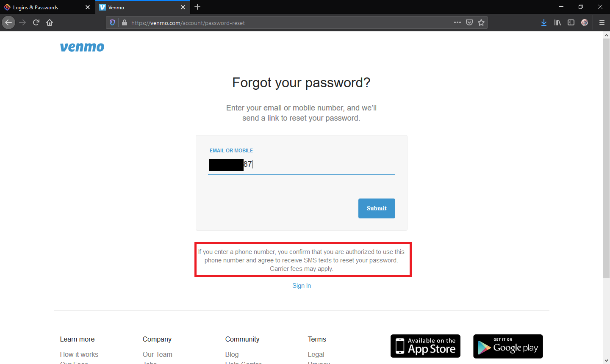610x364 pixels.
Task: Open the page actions three-dots menu
Action: coord(457,22)
